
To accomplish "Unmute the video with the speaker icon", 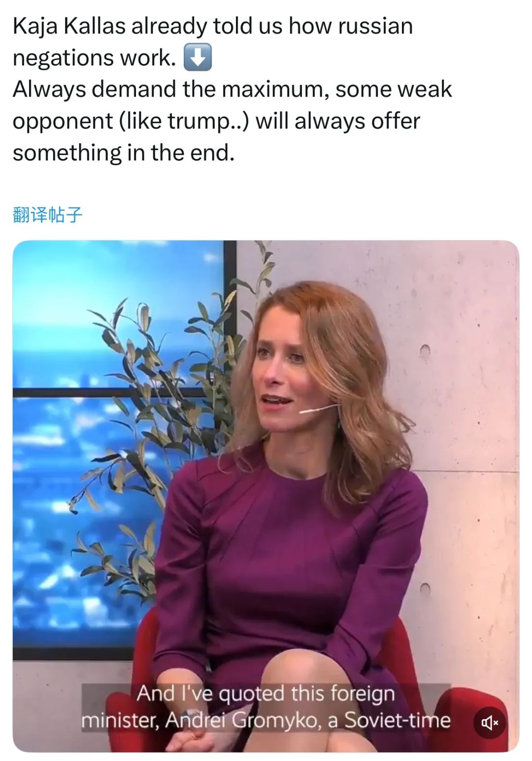I will coord(489,722).
